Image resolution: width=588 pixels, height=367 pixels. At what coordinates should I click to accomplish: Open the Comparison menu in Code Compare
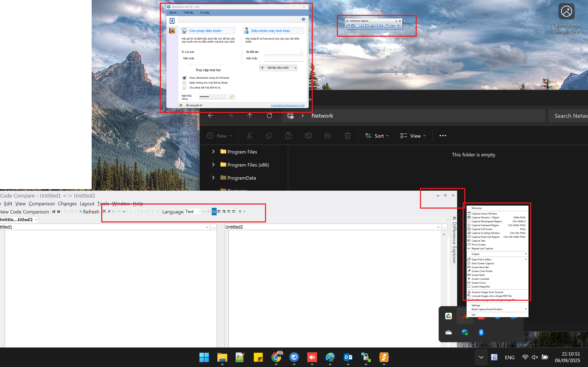click(x=42, y=204)
